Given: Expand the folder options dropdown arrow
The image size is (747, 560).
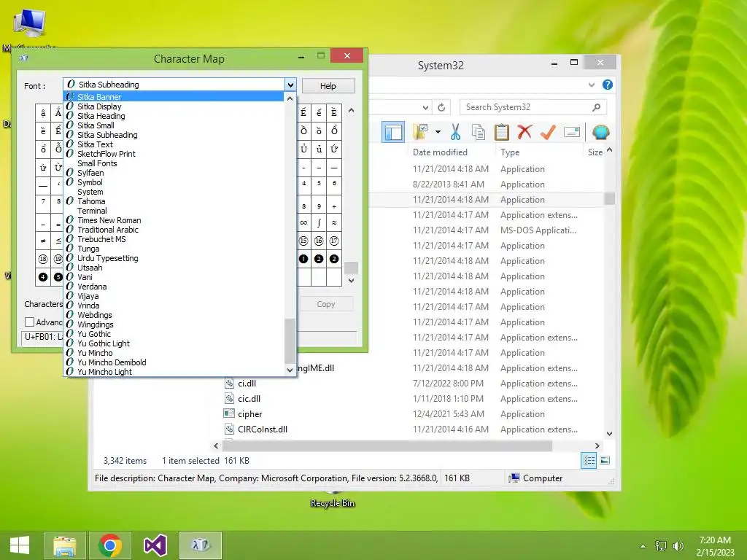Looking at the screenshot, I should click(438, 132).
